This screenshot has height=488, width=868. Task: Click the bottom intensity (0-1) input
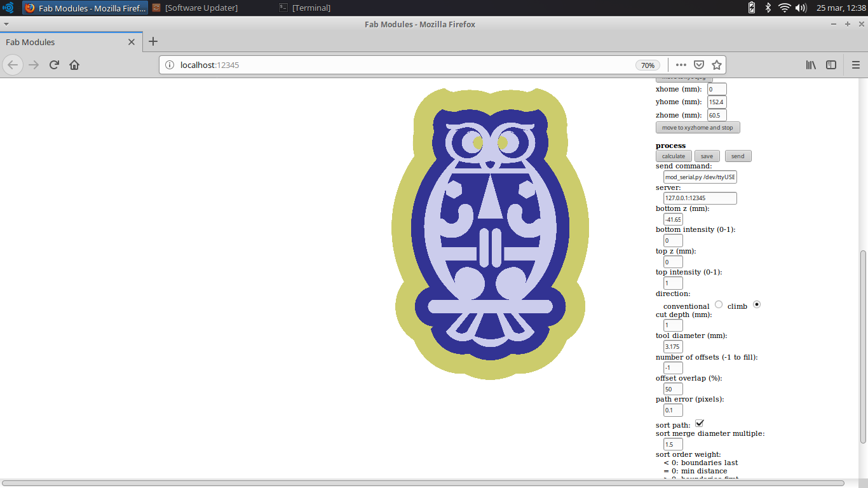[673, 241]
